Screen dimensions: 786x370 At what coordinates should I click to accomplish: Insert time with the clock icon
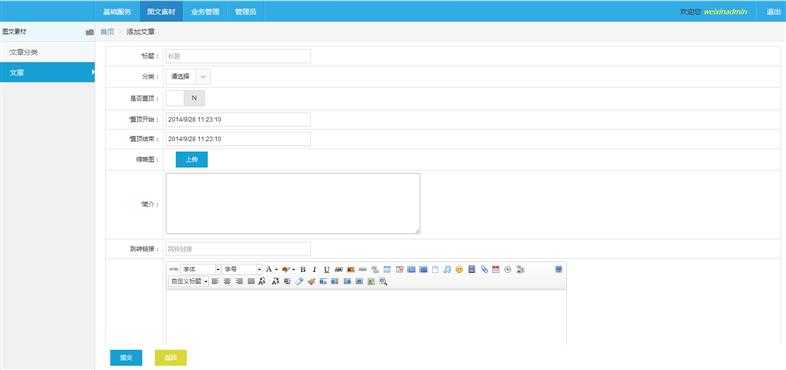508,269
